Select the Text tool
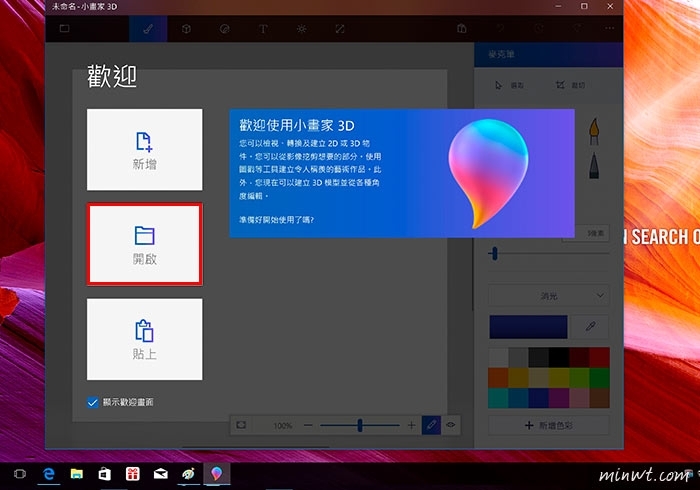Viewport: 700px width, 490px height. [263, 29]
